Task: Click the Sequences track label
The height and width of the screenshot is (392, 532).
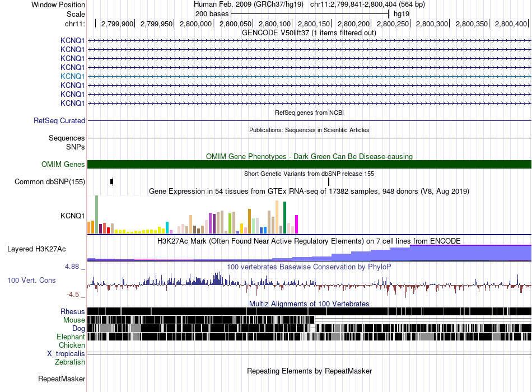Action: pos(67,138)
